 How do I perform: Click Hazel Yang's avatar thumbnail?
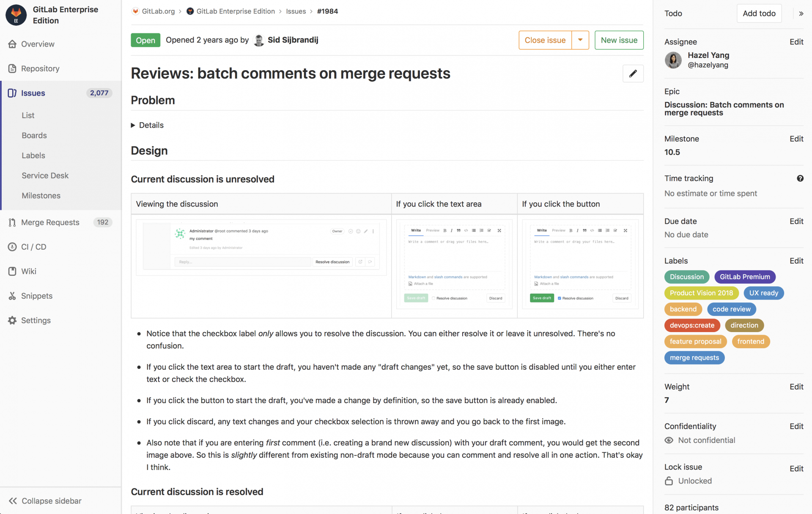(x=673, y=60)
